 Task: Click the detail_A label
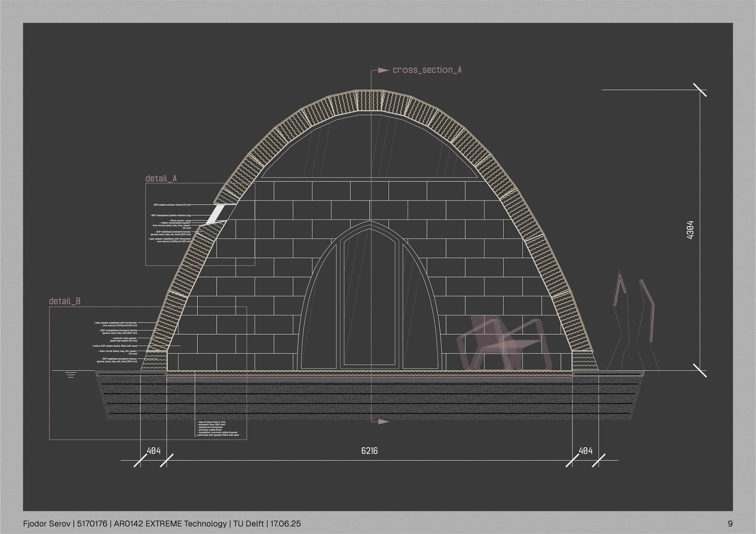(161, 179)
